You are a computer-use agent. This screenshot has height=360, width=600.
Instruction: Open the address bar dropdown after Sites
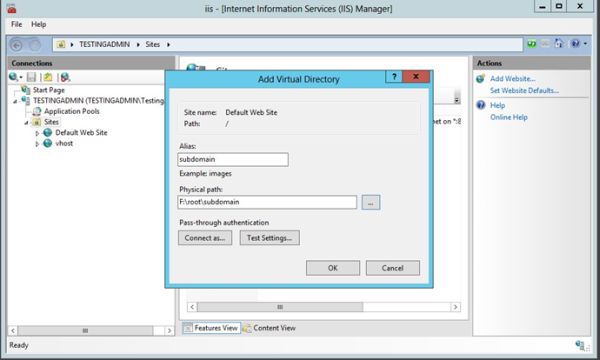pyautogui.click(x=168, y=45)
